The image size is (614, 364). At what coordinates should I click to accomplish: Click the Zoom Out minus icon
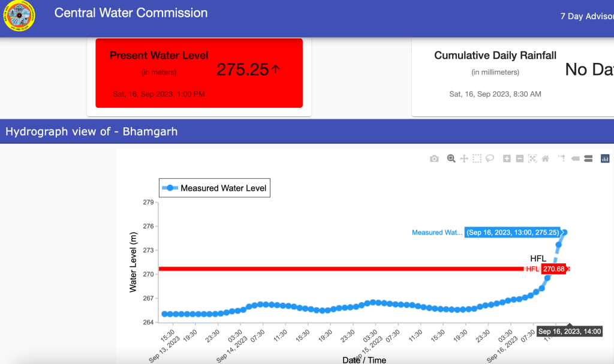pos(519,159)
